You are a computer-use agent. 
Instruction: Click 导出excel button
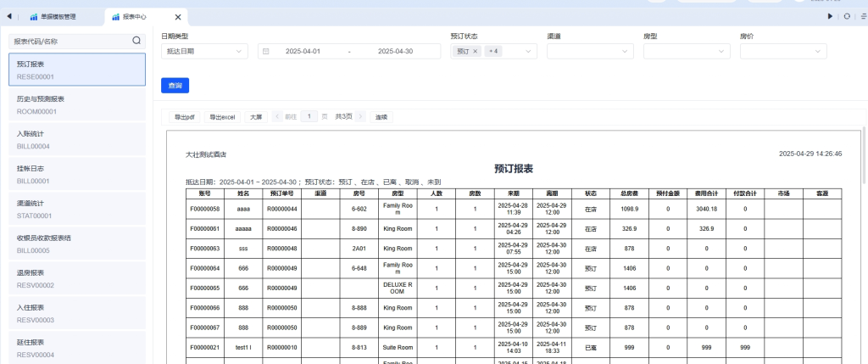click(222, 116)
